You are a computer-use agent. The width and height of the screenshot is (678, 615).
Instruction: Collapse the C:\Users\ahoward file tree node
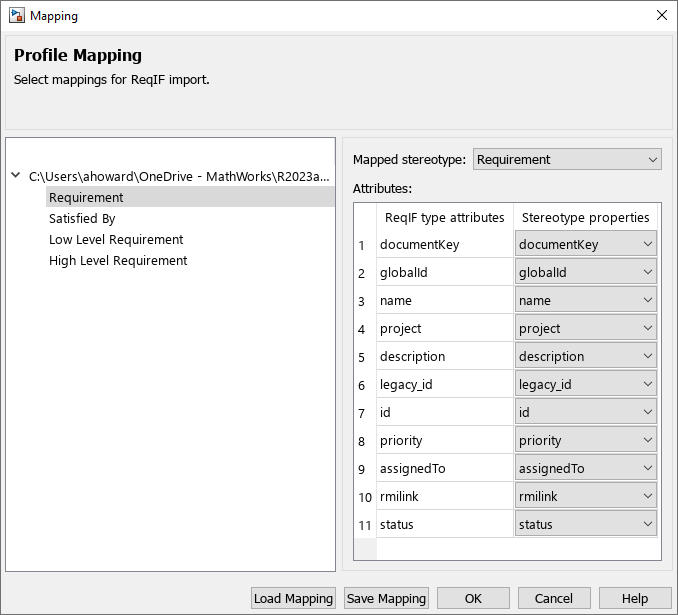pos(16,176)
